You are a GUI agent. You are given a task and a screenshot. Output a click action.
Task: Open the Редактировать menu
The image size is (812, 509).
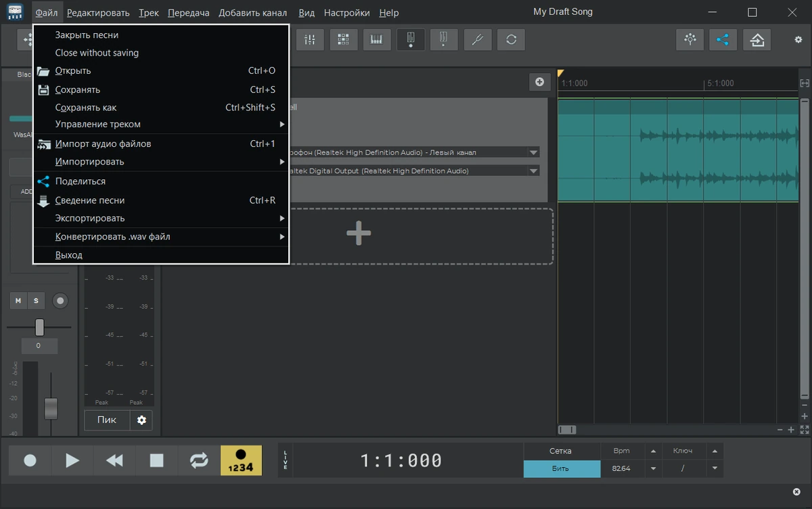point(98,12)
